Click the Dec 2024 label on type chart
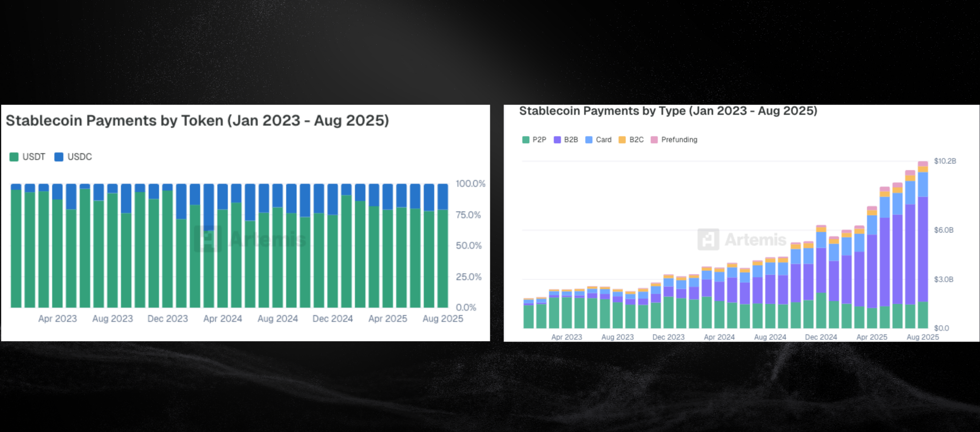 click(x=821, y=337)
